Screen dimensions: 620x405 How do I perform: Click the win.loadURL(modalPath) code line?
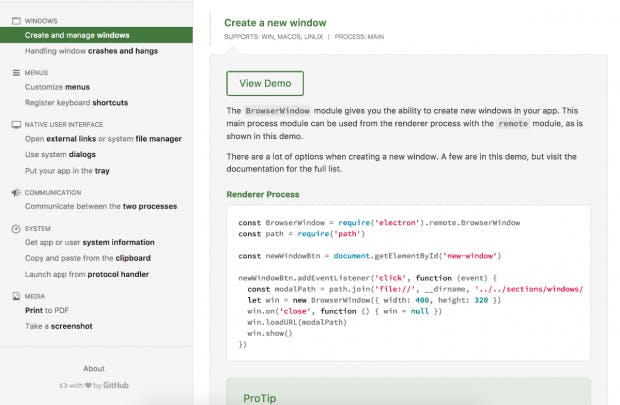pos(297,322)
